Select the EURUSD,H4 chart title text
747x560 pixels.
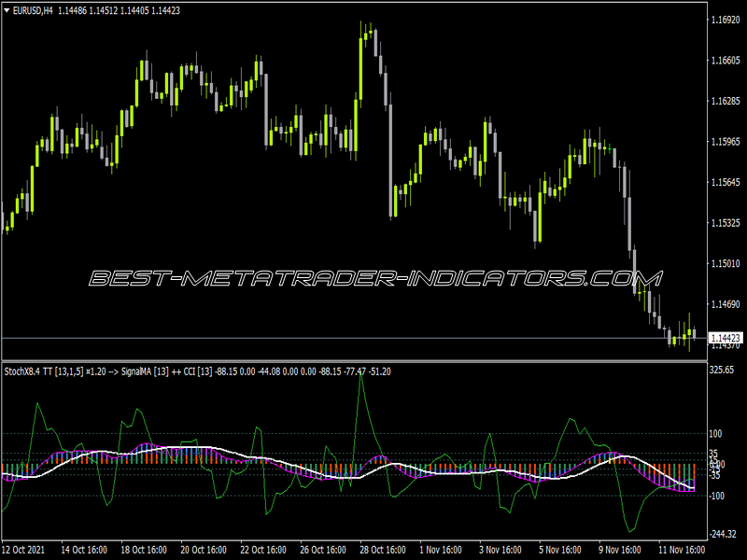click(33, 10)
